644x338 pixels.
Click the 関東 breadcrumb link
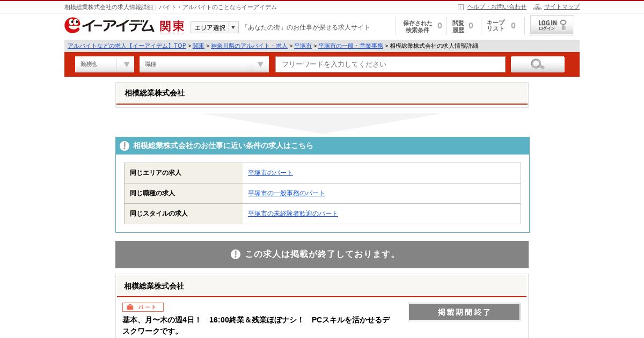(x=199, y=46)
